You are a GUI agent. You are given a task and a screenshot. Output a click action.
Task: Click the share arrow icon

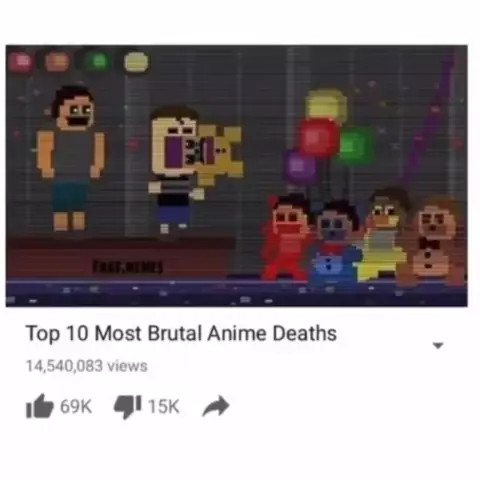216,406
